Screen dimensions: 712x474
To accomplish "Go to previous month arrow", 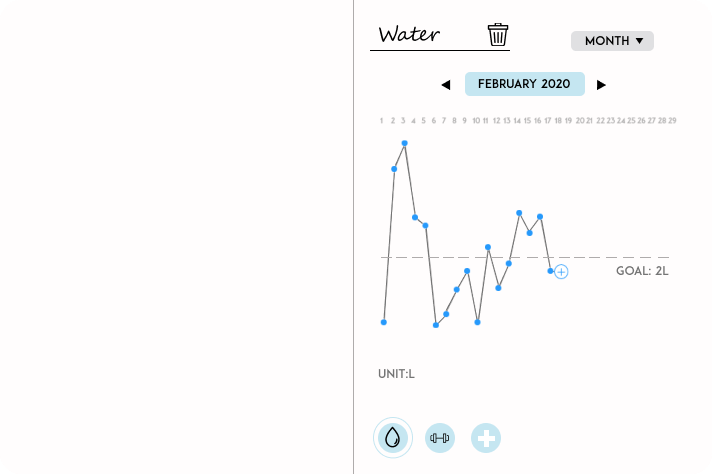I will tap(445, 85).
